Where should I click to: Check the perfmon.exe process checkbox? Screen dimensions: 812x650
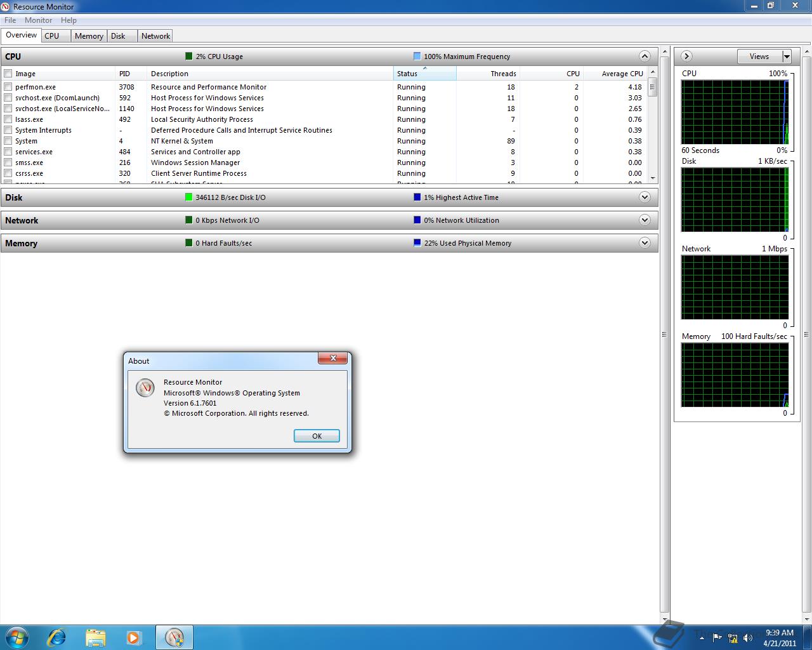[x=8, y=87]
